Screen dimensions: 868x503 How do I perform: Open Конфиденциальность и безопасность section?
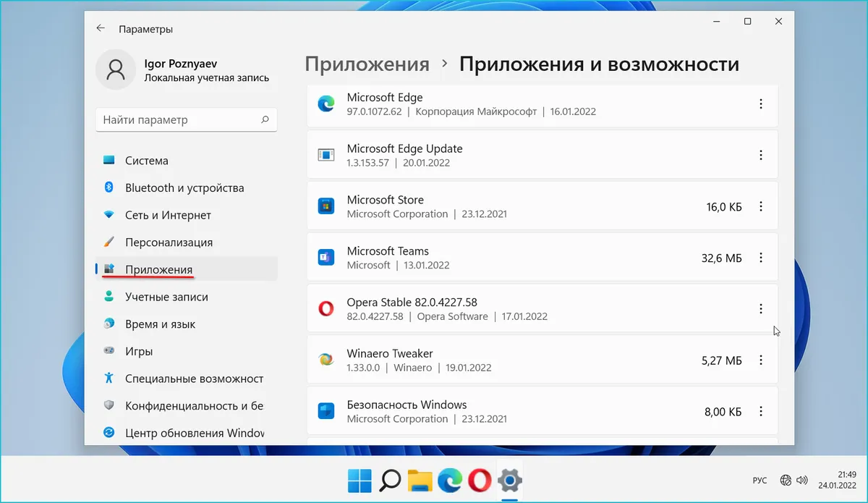point(187,406)
